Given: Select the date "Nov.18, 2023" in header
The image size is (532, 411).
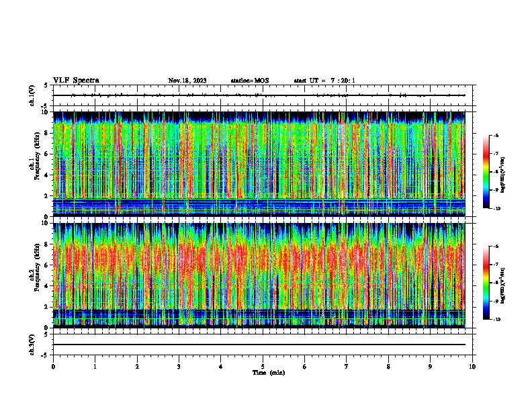Looking at the screenshot, I should click(187, 81).
